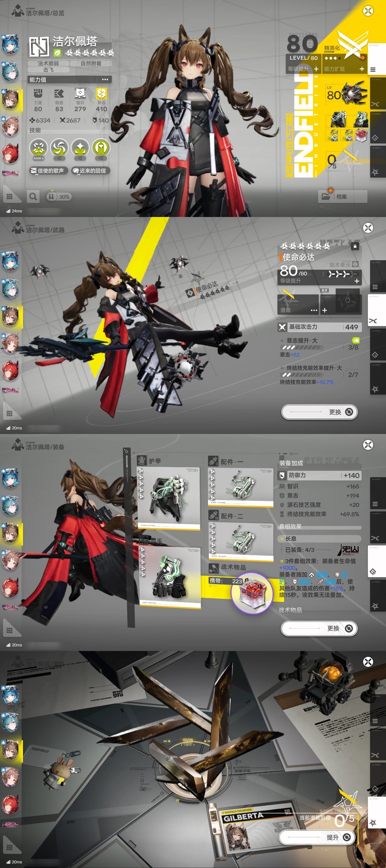The height and width of the screenshot is (868, 386).
Task: Click the magnifier icon on the 总览 screen
Action: point(33,197)
